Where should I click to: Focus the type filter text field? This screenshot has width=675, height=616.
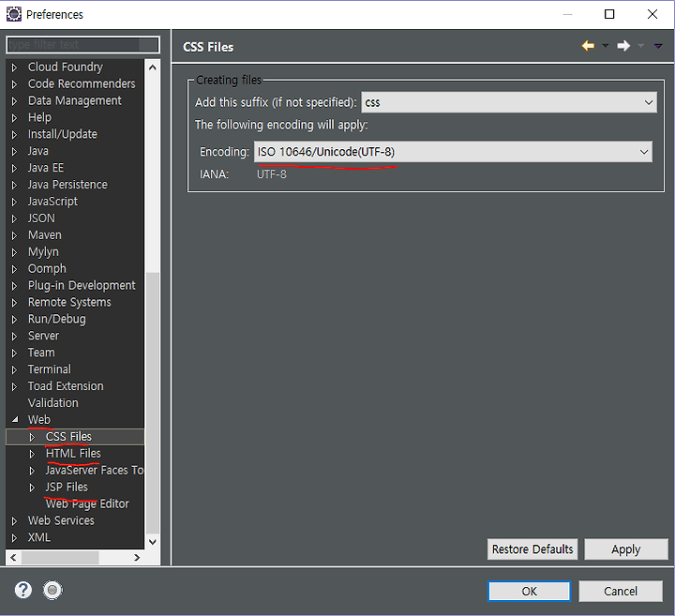click(82, 45)
